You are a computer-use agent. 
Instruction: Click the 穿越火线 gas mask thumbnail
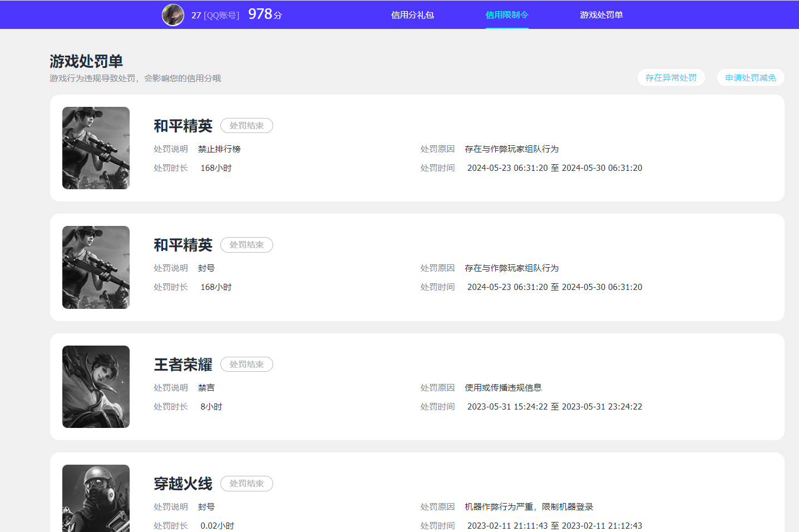tap(96, 497)
